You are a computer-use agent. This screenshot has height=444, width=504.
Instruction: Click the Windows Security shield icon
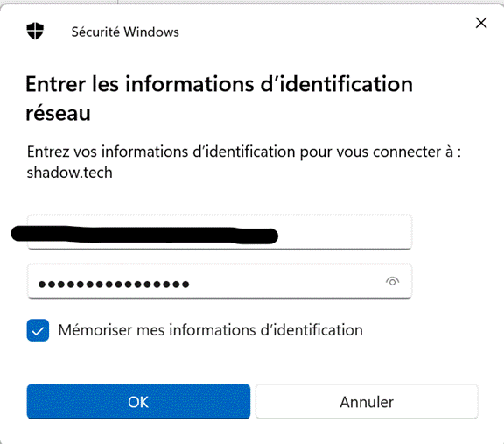tap(35, 31)
